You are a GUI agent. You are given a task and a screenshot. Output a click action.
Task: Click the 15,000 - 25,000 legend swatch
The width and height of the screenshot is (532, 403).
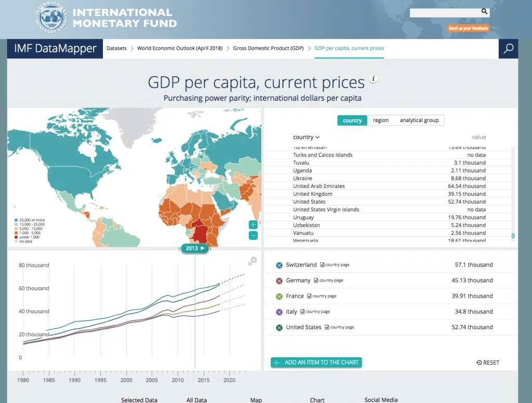[x=16, y=224]
